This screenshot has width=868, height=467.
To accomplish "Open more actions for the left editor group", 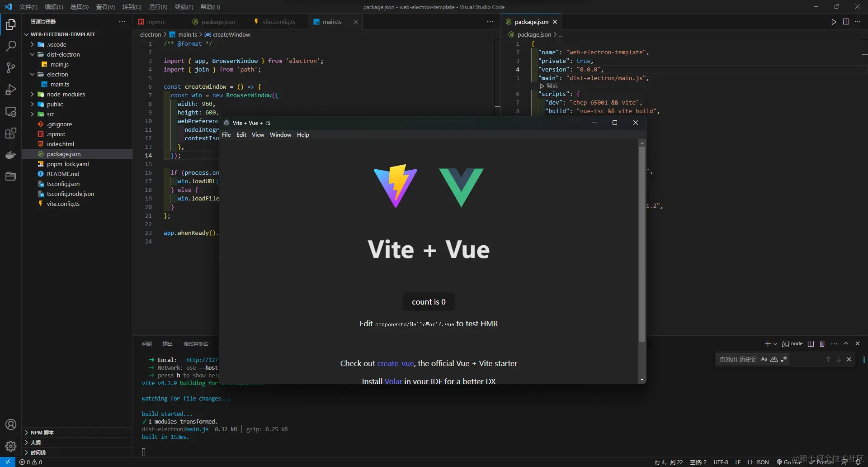I will click(x=490, y=22).
